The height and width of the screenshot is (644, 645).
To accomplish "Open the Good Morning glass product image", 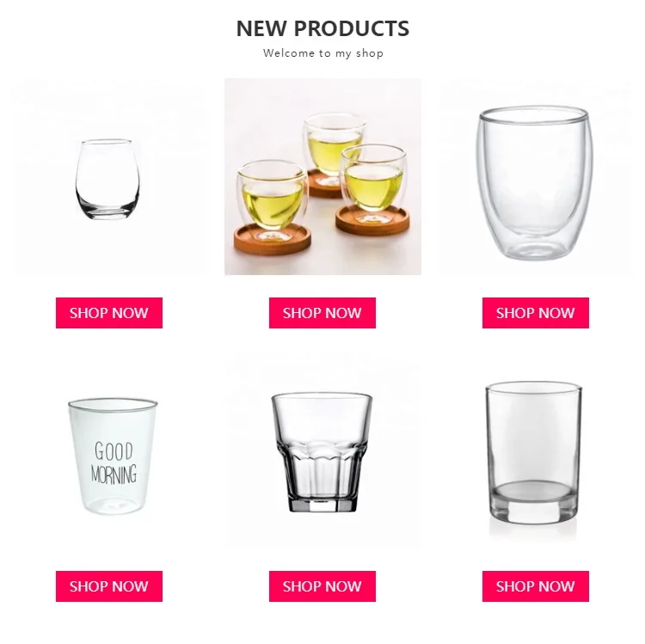I will click(x=113, y=456).
